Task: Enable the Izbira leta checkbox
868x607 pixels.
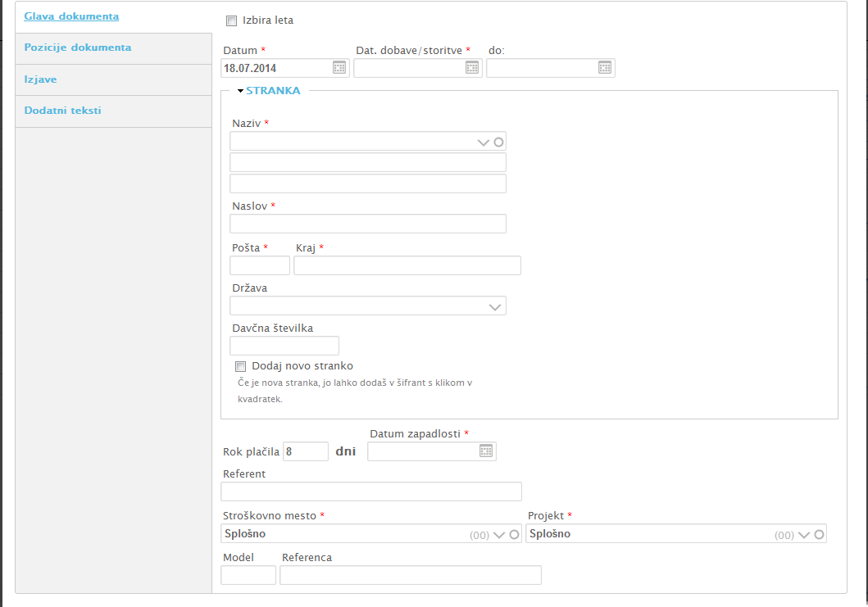Action: 231,20
